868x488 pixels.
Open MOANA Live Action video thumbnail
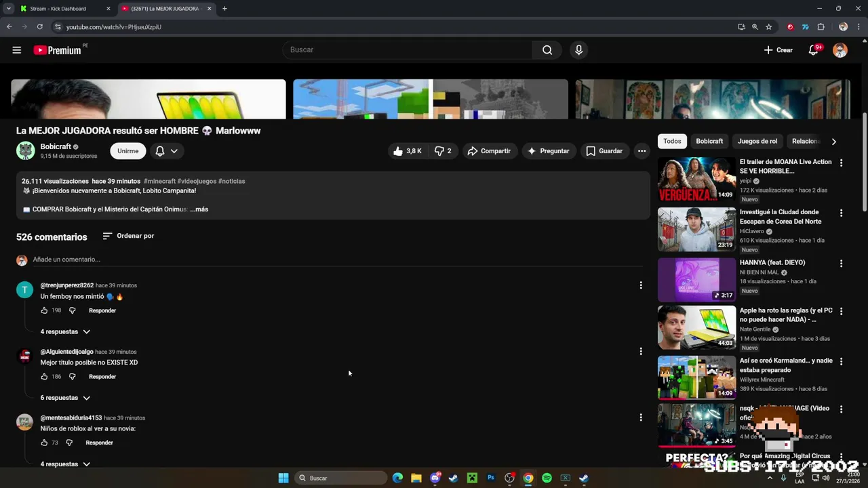coord(696,180)
